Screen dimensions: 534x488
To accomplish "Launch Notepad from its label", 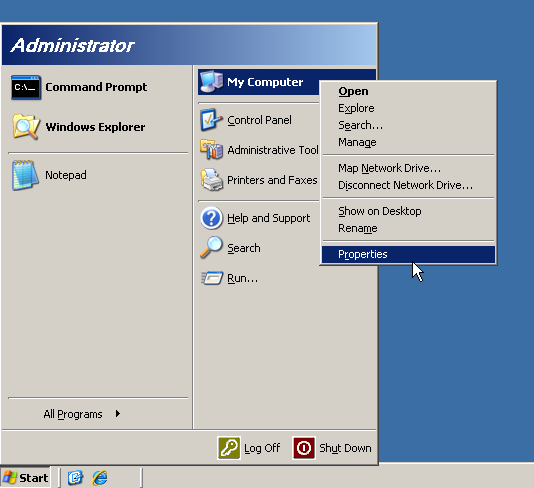I will 66,175.
